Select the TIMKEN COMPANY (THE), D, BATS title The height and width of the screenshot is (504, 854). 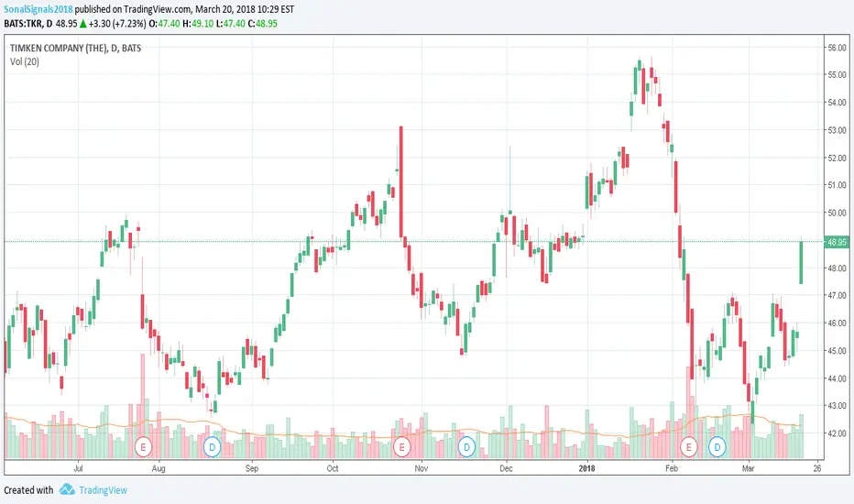[x=75, y=48]
